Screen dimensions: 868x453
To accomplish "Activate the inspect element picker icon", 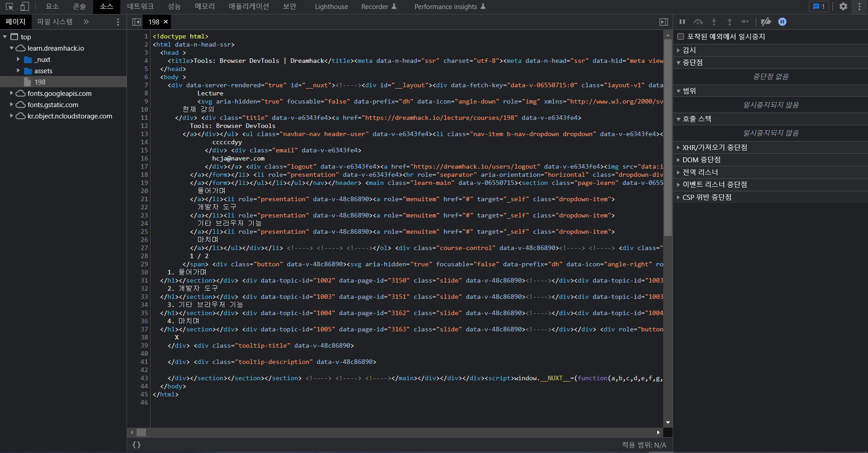I will (9, 7).
